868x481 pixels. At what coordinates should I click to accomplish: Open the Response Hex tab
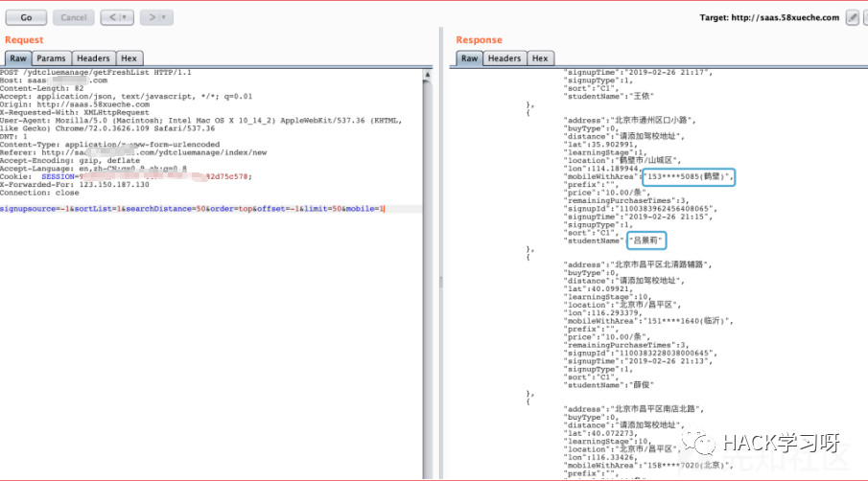click(540, 58)
